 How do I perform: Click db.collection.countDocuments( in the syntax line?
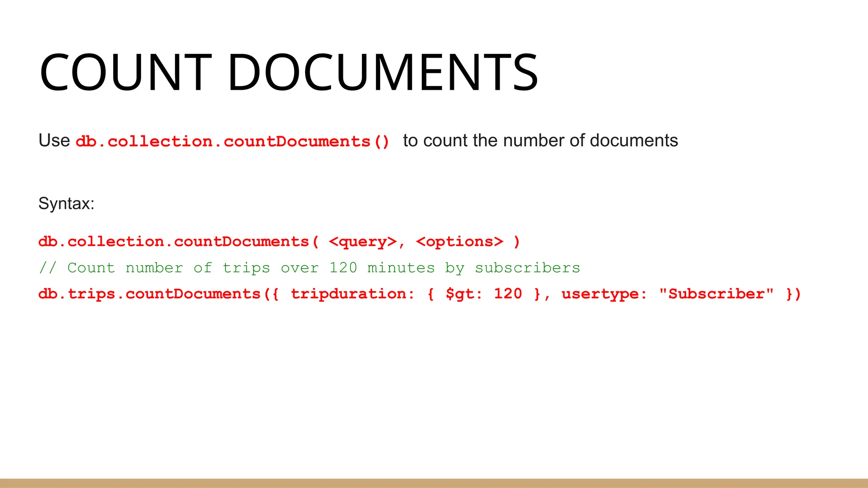click(178, 242)
